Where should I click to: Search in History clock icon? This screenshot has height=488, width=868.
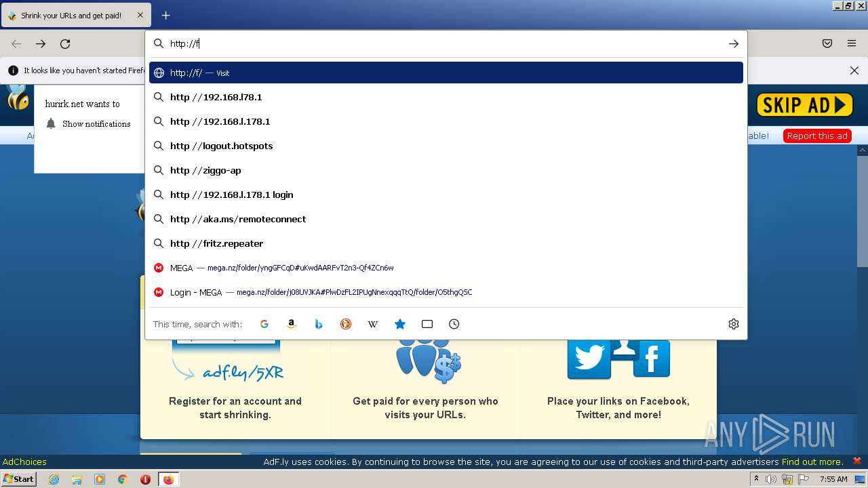(x=454, y=324)
